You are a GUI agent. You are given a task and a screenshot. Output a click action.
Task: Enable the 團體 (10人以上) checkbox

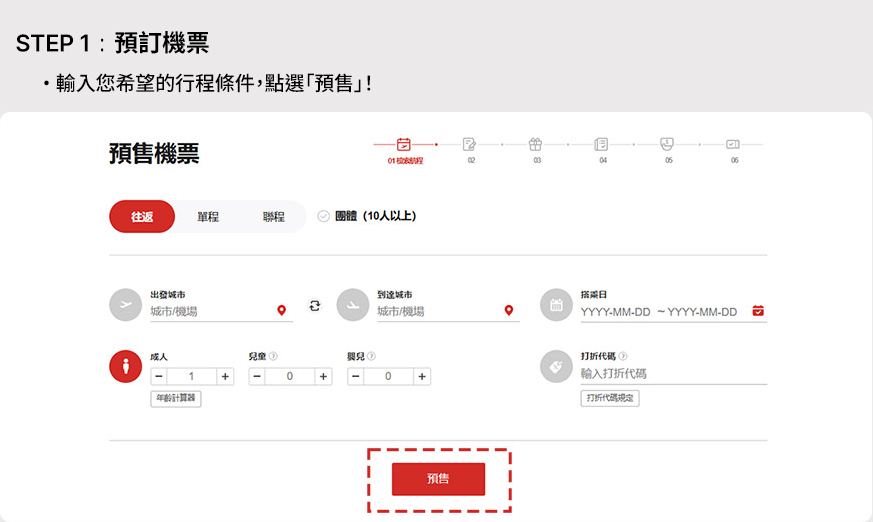click(323, 216)
